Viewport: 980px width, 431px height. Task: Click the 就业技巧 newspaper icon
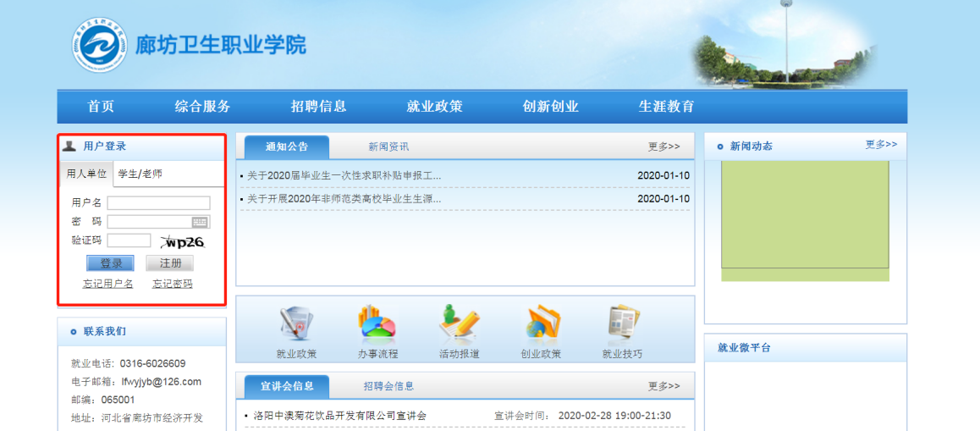coord(622,323)
